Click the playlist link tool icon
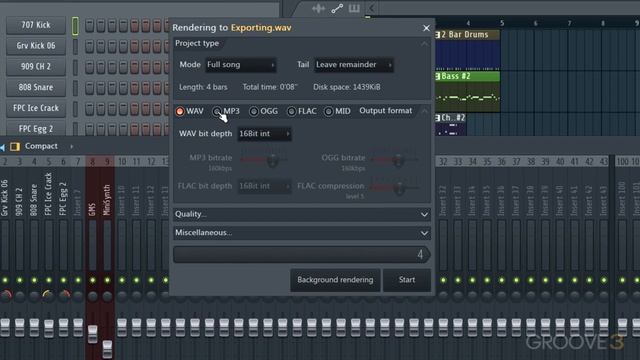Image resolution: width=640 pixels, height=360 pixels. (x=337, y=8)
